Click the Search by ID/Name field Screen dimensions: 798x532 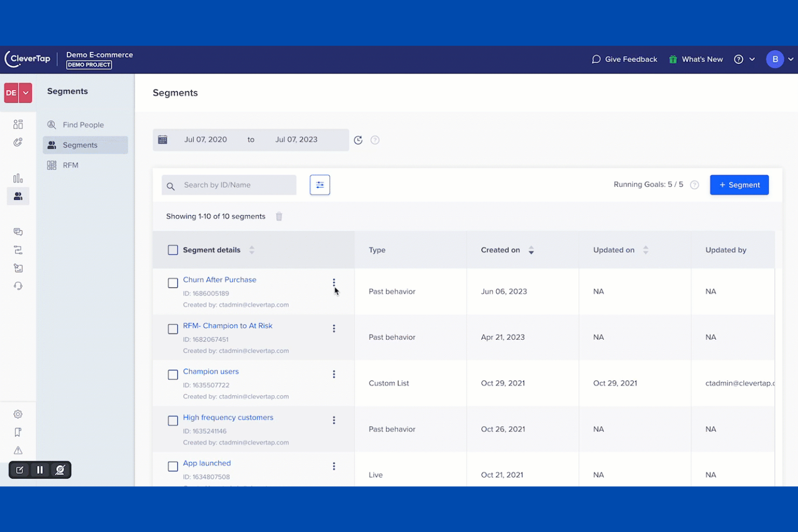point(229,185)
